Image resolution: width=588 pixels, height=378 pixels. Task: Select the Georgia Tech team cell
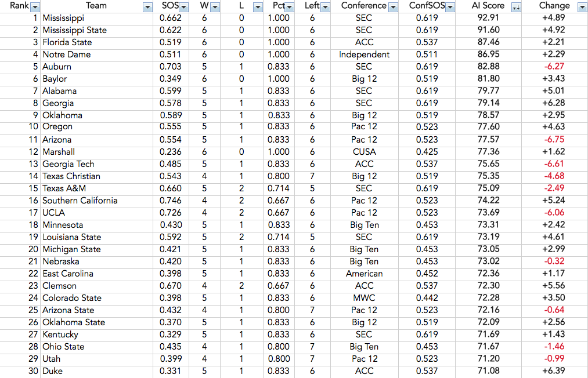pos(96,164)
